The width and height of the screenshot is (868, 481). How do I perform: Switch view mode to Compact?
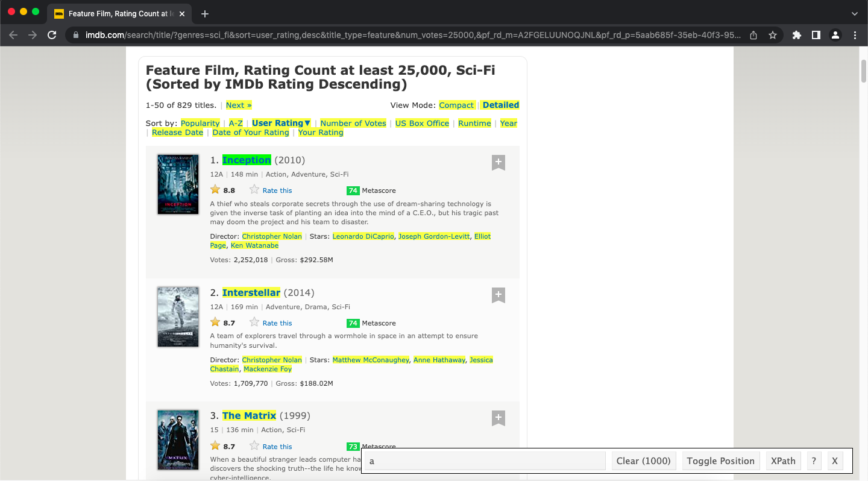point(456,105)
